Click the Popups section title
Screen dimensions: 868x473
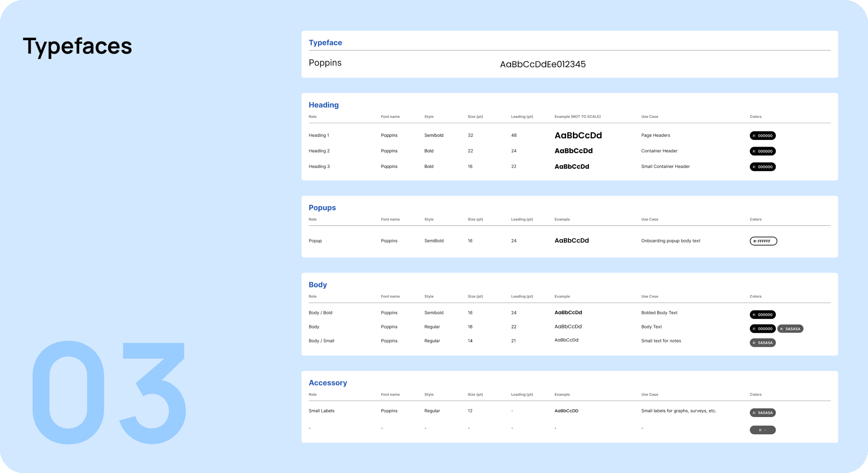coord(322,208)
